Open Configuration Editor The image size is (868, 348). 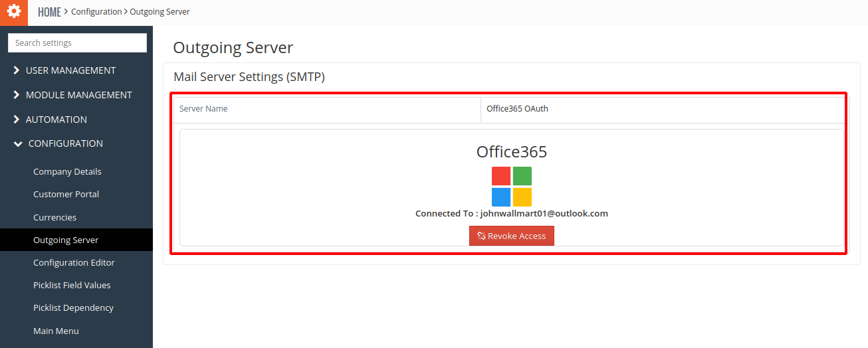(x=74, y=263)
